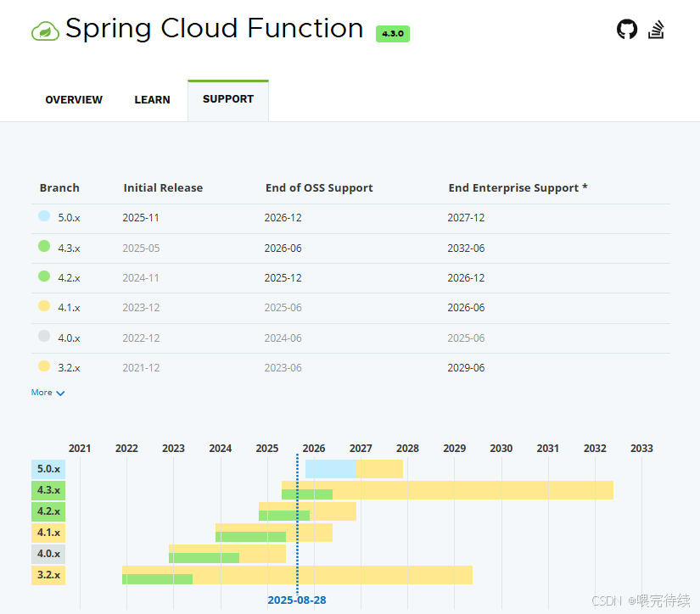This screenshot has height=614, width=700.
Task: Click the End Enterprise Support header
Action: click(518, 188)
